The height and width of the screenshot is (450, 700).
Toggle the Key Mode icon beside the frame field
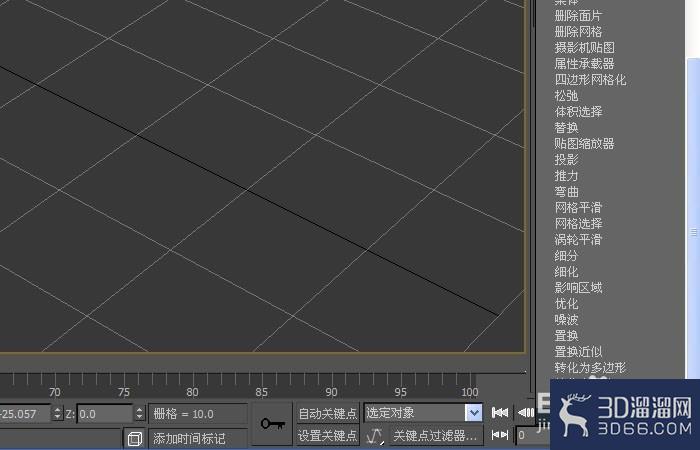[500, 435]
